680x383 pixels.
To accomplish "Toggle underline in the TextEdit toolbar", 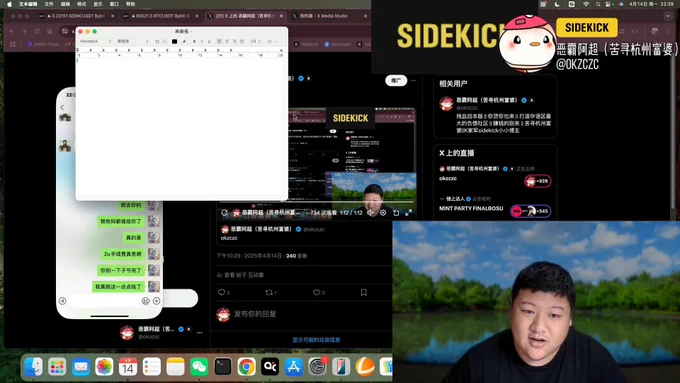I will click(209, 41).
